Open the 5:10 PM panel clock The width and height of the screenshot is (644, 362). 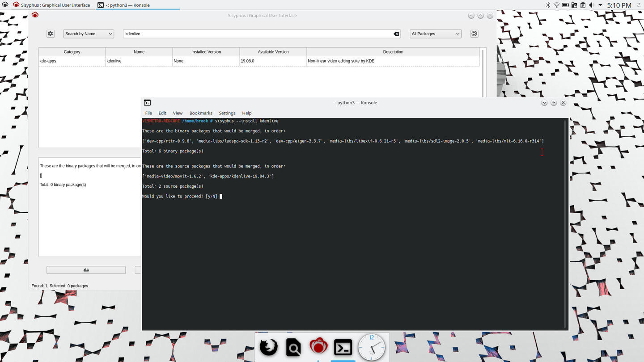(619, 5)
